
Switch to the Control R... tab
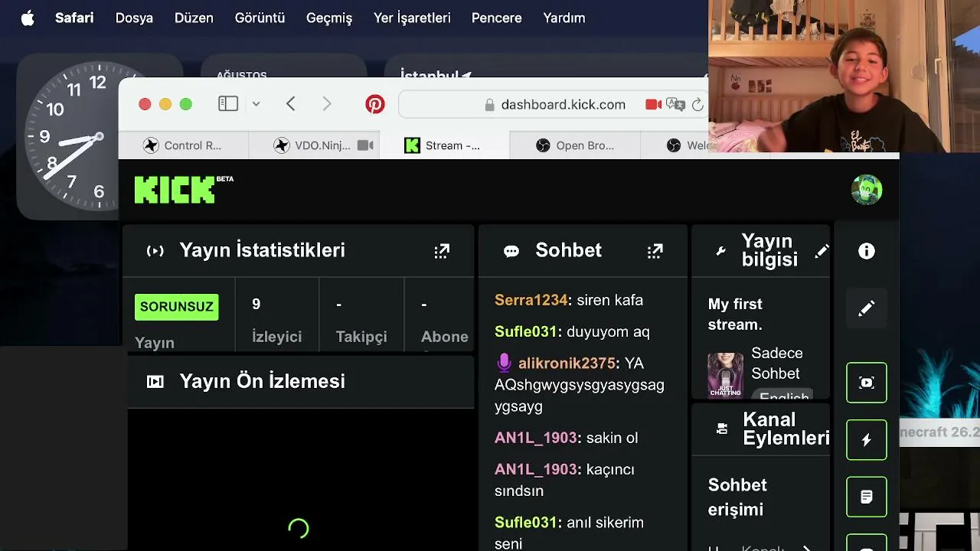point(184,145)
